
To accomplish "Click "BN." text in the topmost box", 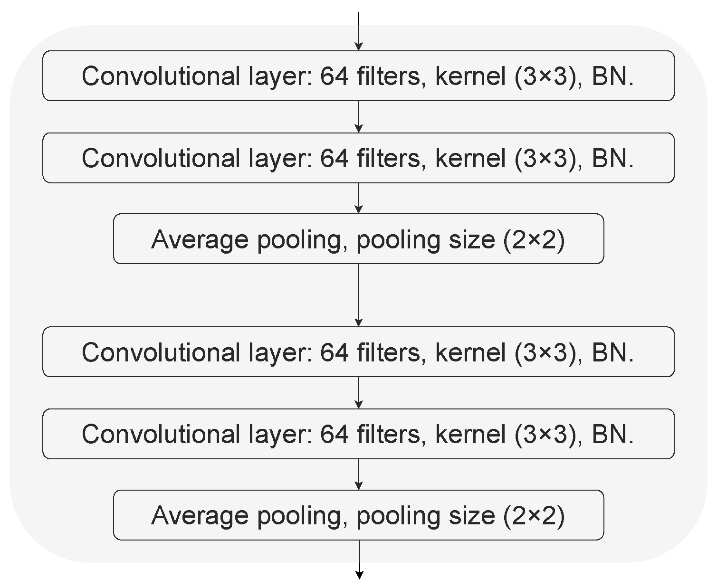I will [612, 76].
